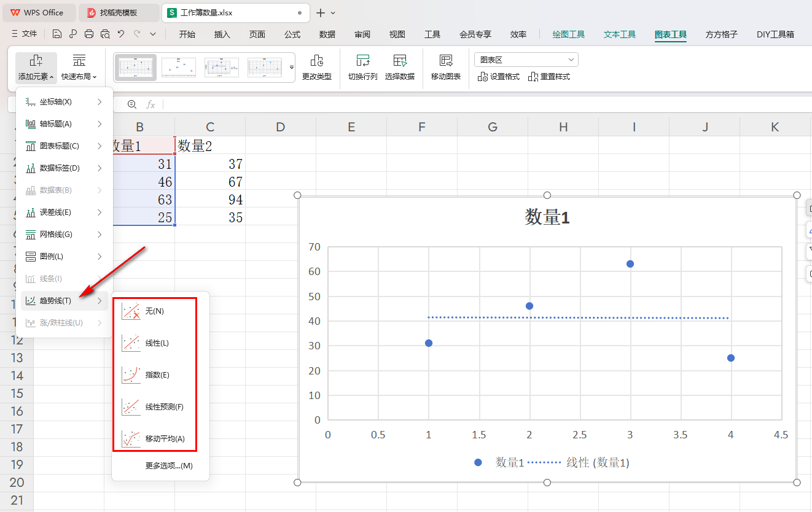Select the 指数(E) exponential trendline option

click(x=160, y=375)
